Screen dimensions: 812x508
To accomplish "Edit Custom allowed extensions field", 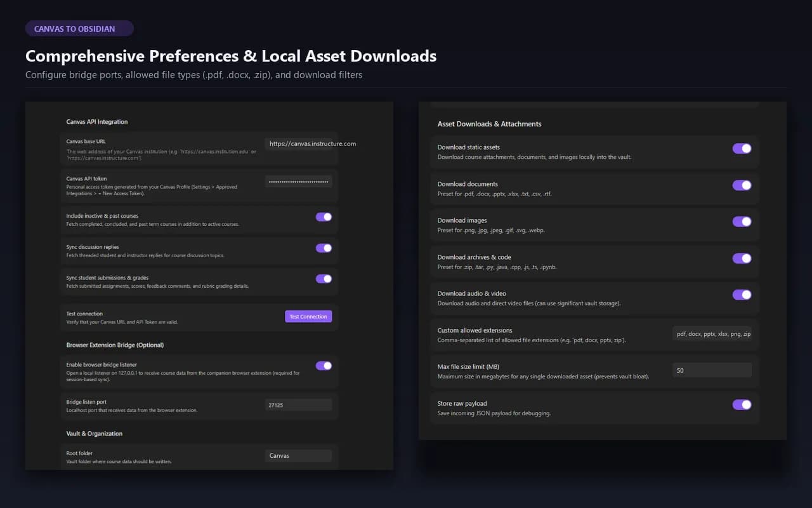I will (712, 333).
